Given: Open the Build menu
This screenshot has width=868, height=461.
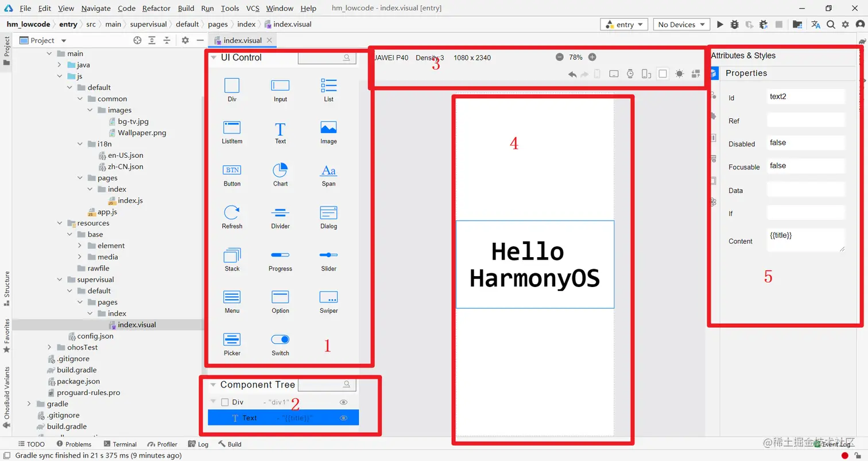Looking at the screenshot, I should [186, 9].
